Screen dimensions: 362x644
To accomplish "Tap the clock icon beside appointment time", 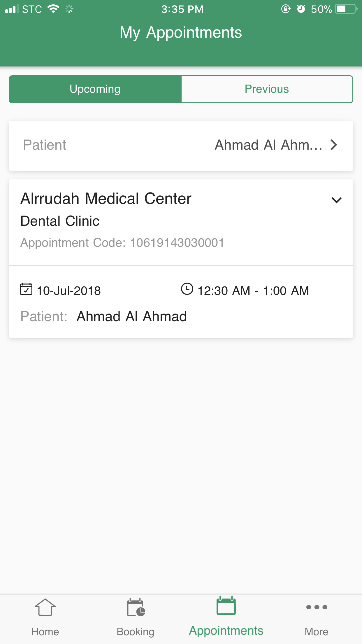I will tap(187, 289).
